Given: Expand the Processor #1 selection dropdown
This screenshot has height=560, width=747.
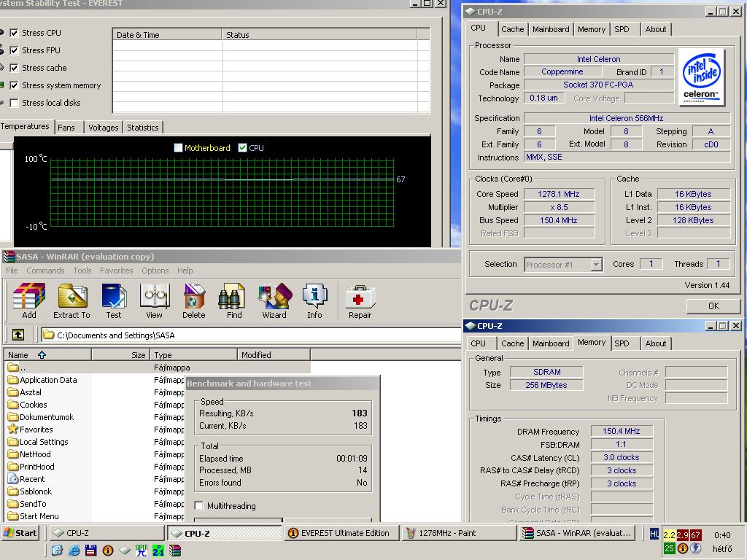Looking at the screenshot, I should coord(596,264).
